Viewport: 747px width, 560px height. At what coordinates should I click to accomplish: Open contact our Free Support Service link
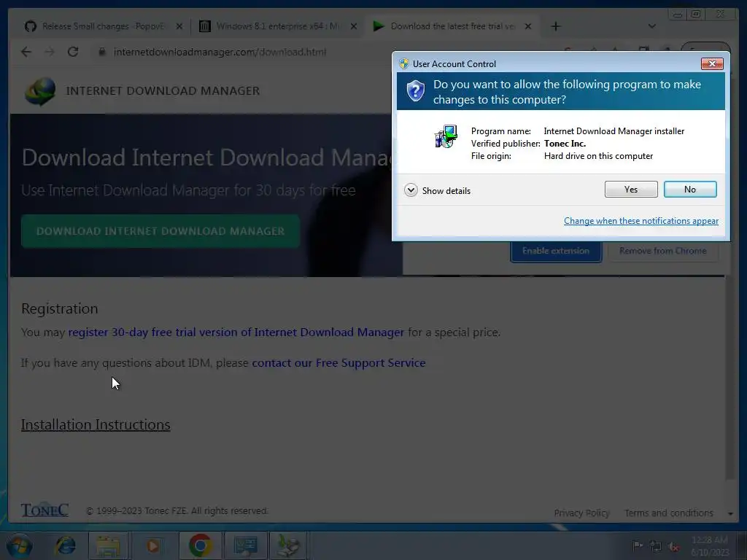pyautogui.click(x=338, y=363)
